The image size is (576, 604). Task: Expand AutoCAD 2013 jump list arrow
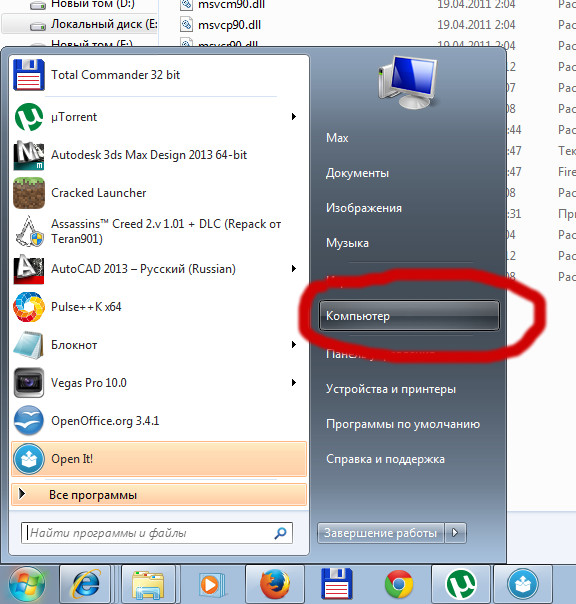(294, 268)
